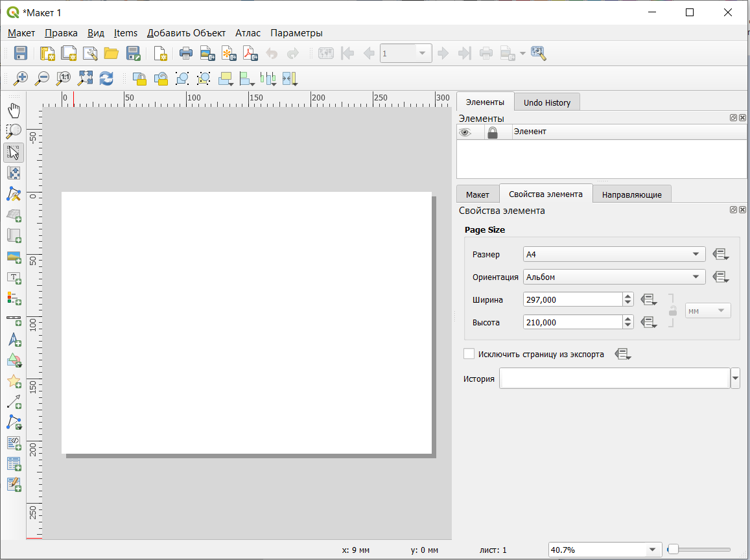This screenshot has height=560, width=750.
Task: Select the Add Picture tool
Action: (x=14, y=257)
